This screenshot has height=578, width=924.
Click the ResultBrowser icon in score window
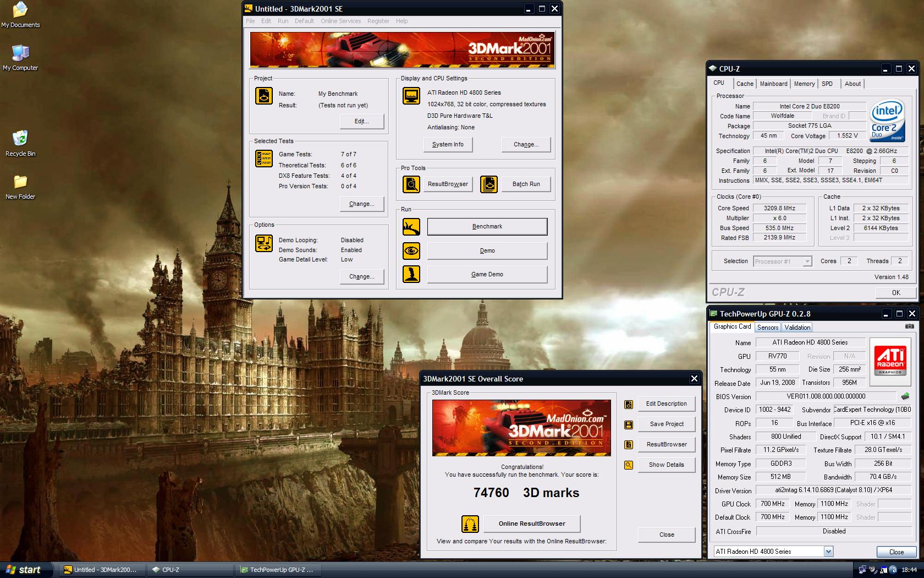629,445
